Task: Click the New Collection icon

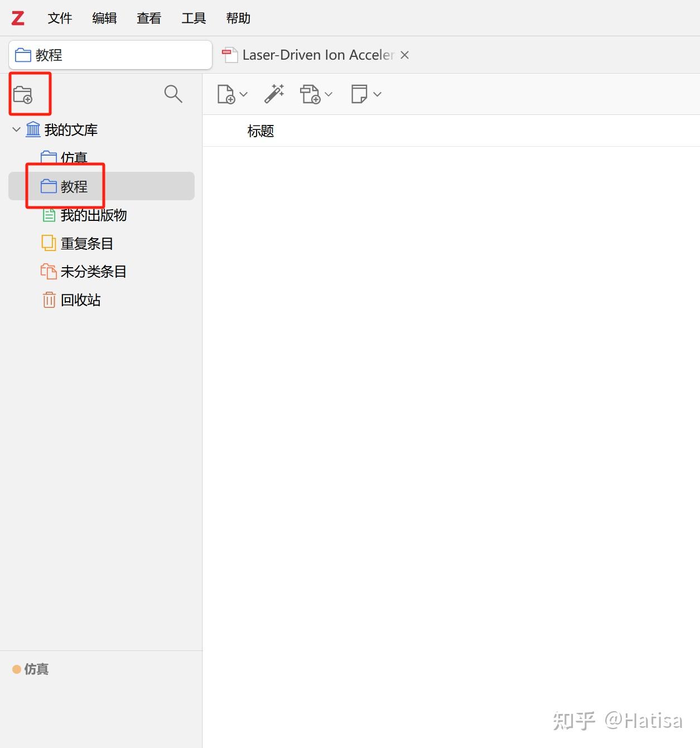Action: point(23,94)
